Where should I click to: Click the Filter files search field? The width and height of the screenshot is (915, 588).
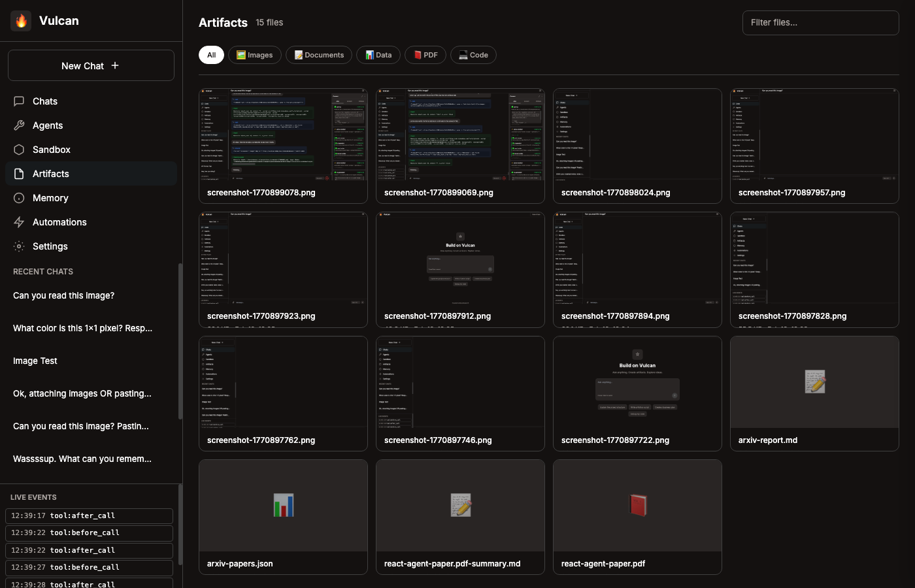[x=820, y=23]
